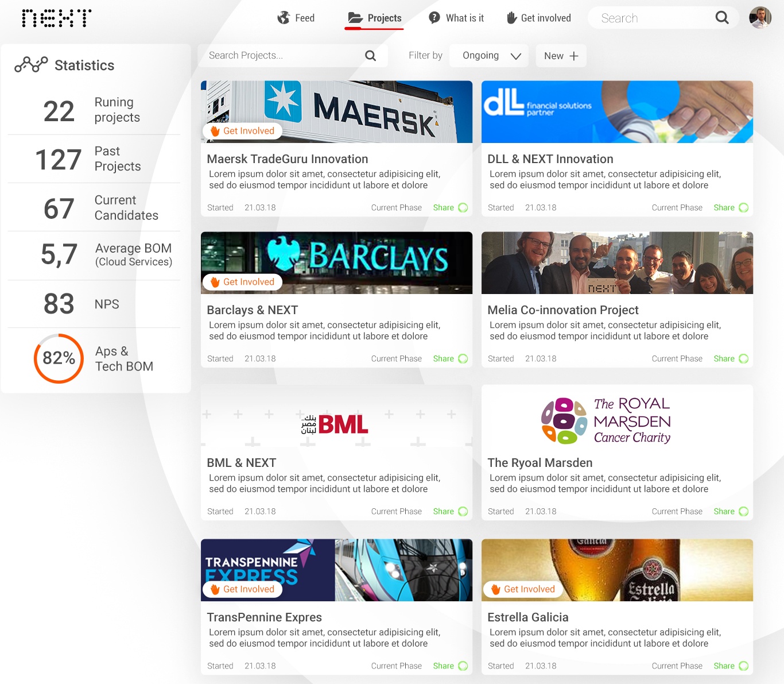The image size is (784, 684).
Task: Click the Search Projects magnifier icon
Action: point(371,56)
